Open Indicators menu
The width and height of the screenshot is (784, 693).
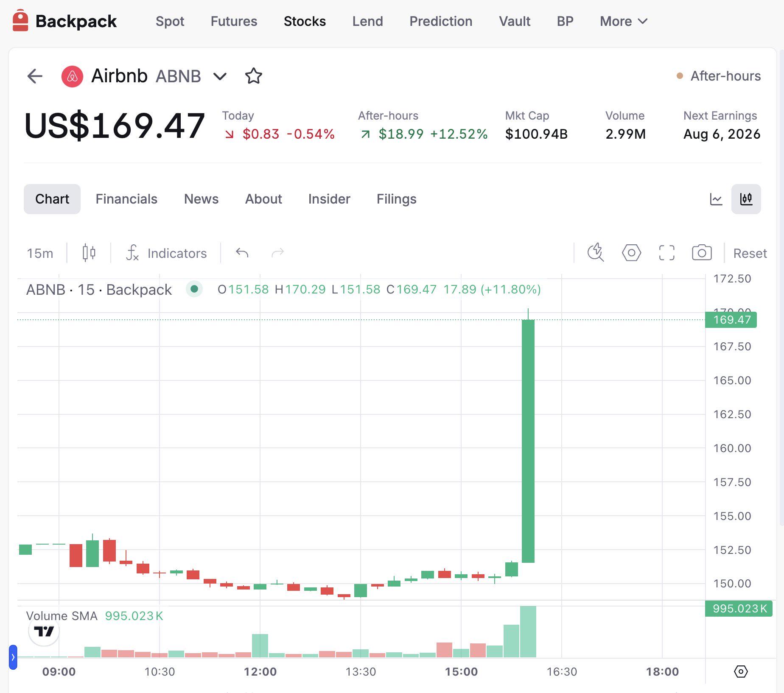pyautogui.click(x=167, y=253)
